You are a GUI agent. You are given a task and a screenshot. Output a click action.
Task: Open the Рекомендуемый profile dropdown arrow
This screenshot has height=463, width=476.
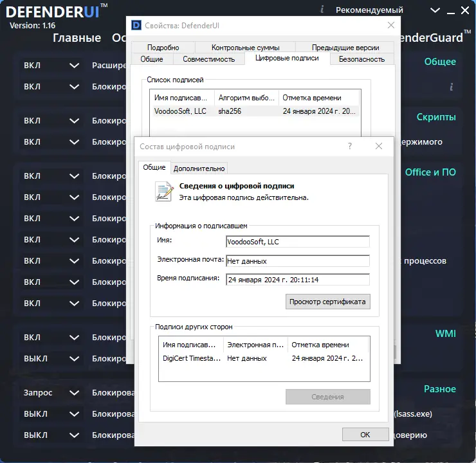(x=435, y=10)
